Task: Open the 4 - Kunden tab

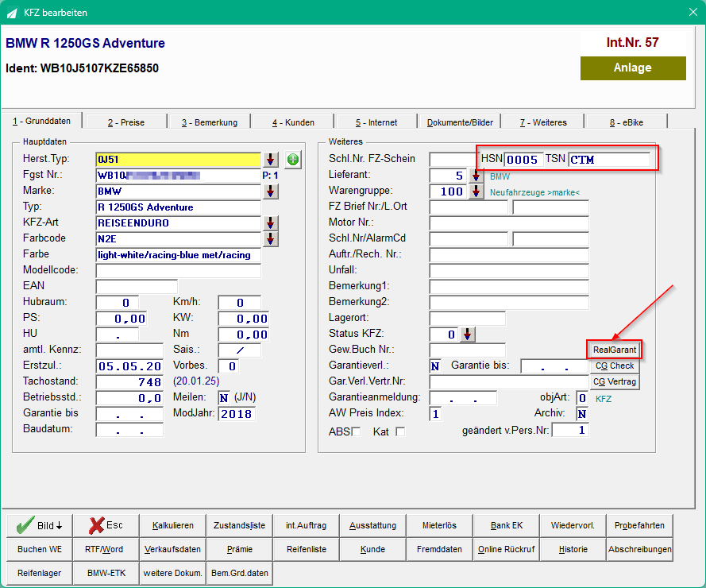Action: point(293,122)
